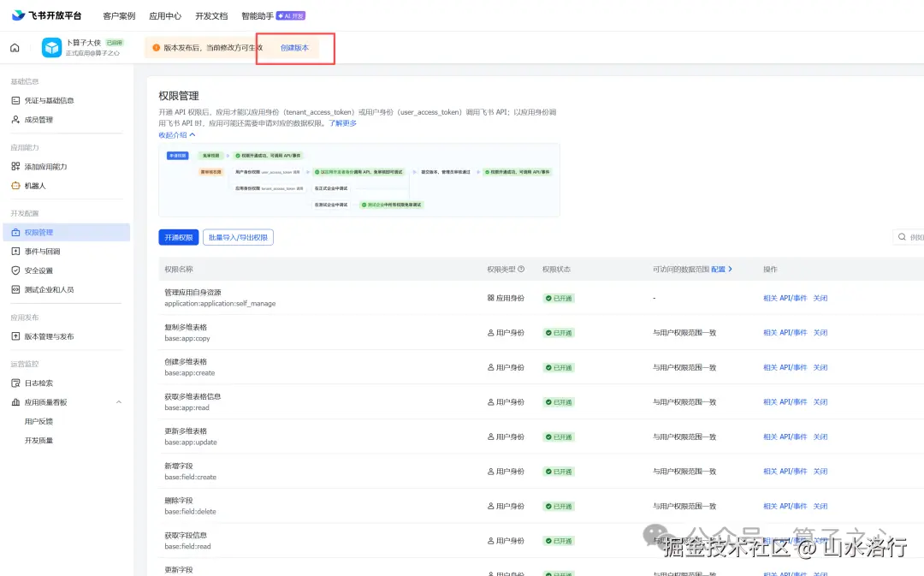Open 版本管理与发布 sidebar icon

16,336
